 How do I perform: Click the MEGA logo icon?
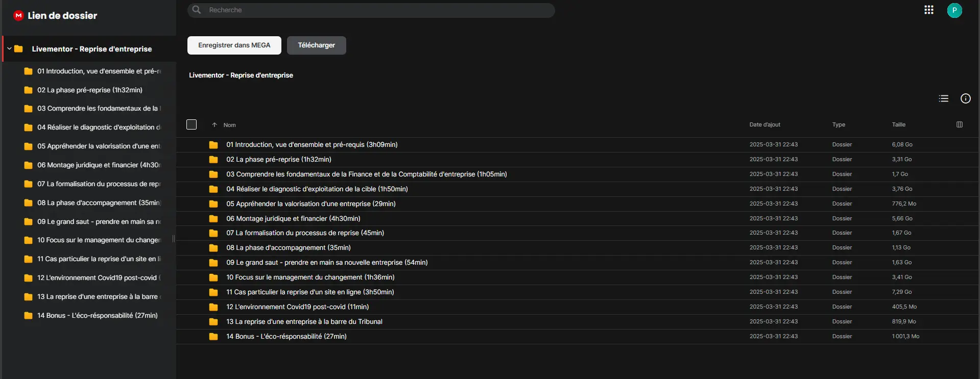[x=18, y=15]
